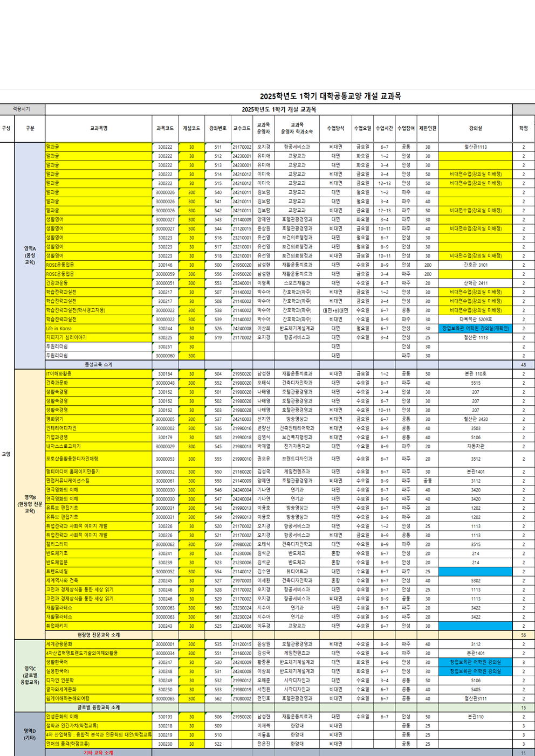Image resolution: width=535 pixels, height=756 pixels.
Task: Click the '학점' column header
Action: coord(523,128)
